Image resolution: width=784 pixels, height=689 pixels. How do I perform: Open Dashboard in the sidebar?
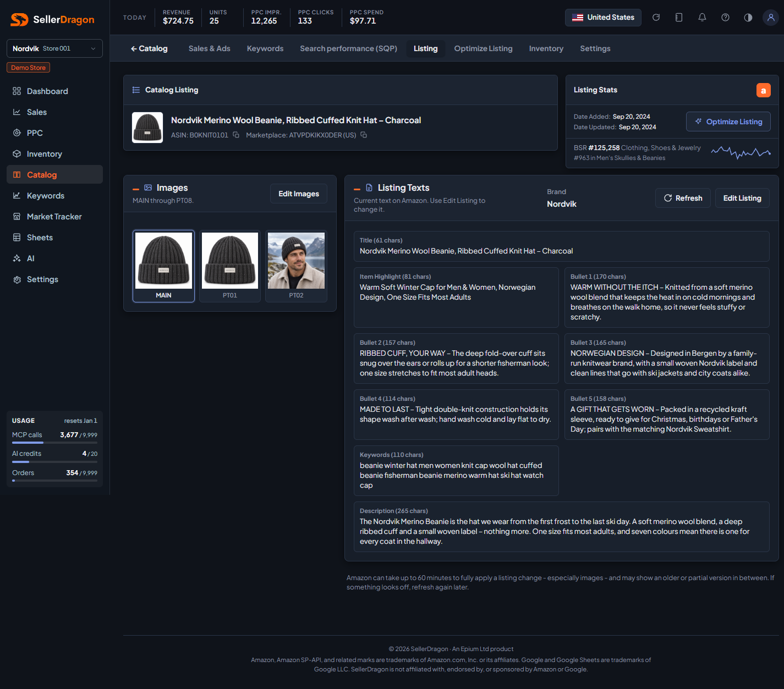[x=54, y=91]
